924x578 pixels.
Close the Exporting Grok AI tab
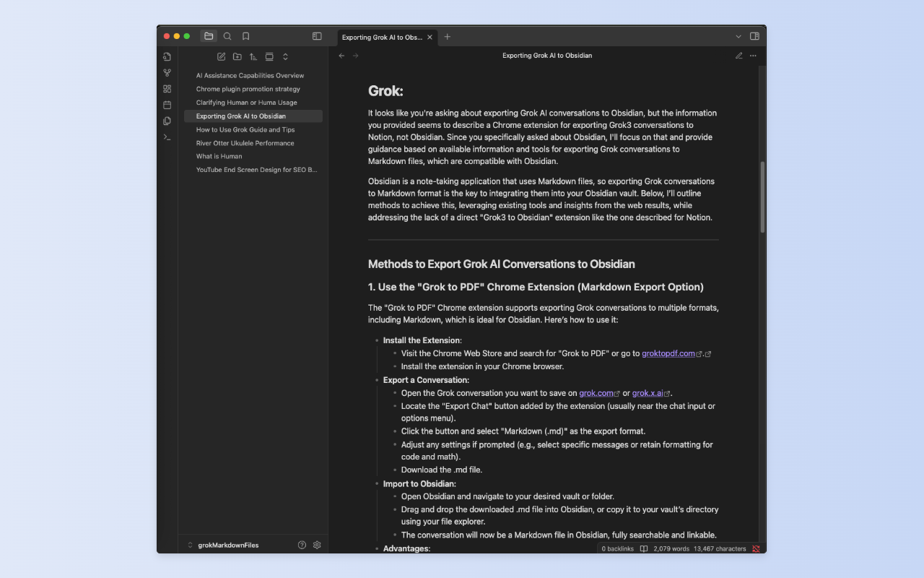pos(430,37)
